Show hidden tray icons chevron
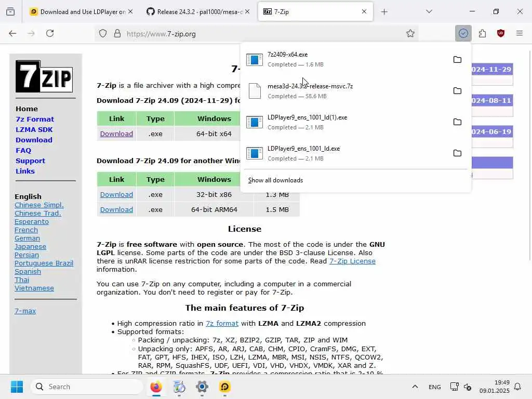Image resolution: width=532 pixels, height=399 pixels. click(x=415, y=387)
